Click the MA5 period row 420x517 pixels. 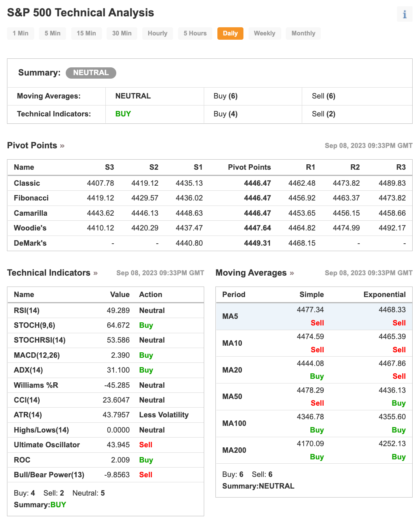pos(314,317)
